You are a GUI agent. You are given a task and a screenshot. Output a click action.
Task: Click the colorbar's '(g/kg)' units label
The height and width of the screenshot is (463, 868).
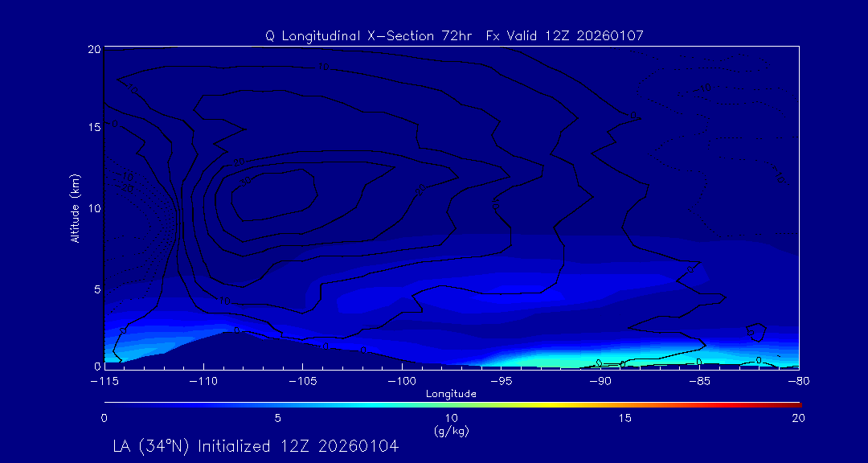(451, 431)
